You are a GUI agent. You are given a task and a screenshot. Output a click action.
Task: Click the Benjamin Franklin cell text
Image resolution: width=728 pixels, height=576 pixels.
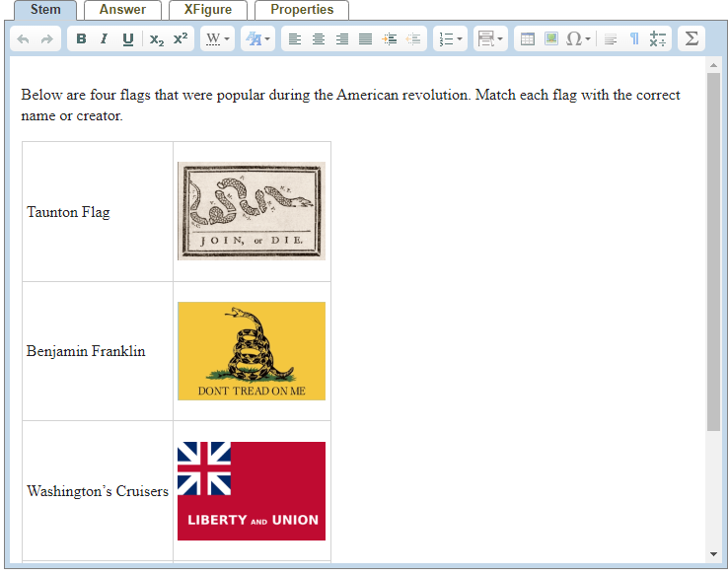86,351
